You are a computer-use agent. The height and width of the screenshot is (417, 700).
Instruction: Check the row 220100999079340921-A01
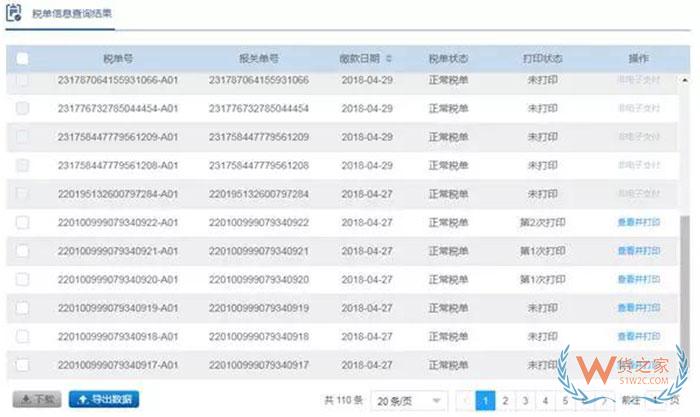pyautogui.click(x=22, y=251)
